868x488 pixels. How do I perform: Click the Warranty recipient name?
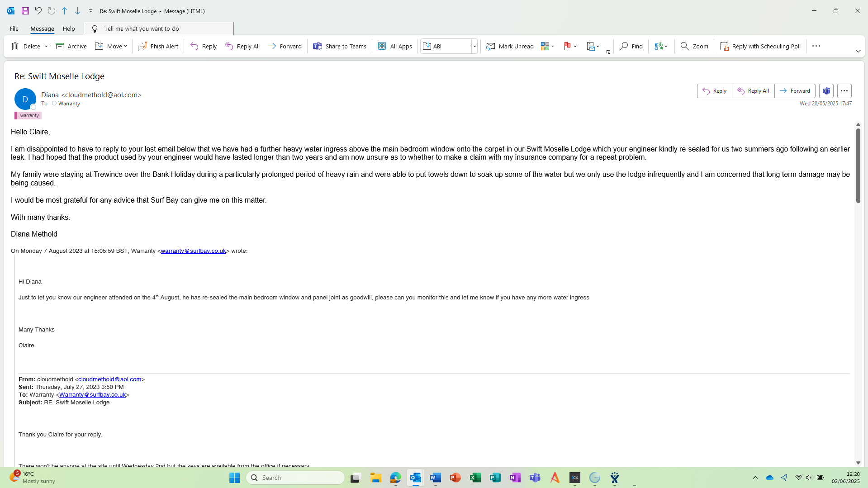click(69, 104)
